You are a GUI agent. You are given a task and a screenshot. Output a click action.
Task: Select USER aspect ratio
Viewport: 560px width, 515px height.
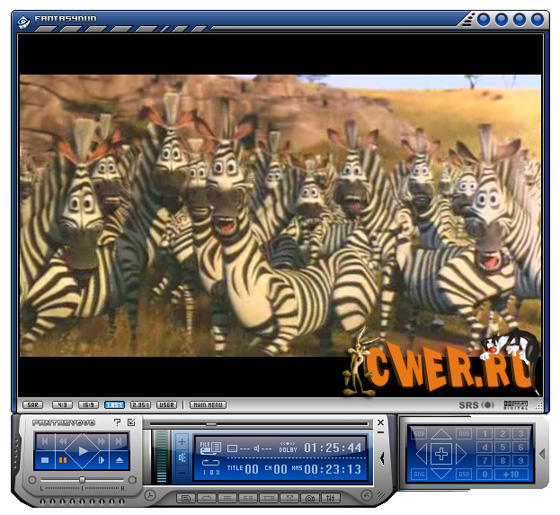(166, 405)
